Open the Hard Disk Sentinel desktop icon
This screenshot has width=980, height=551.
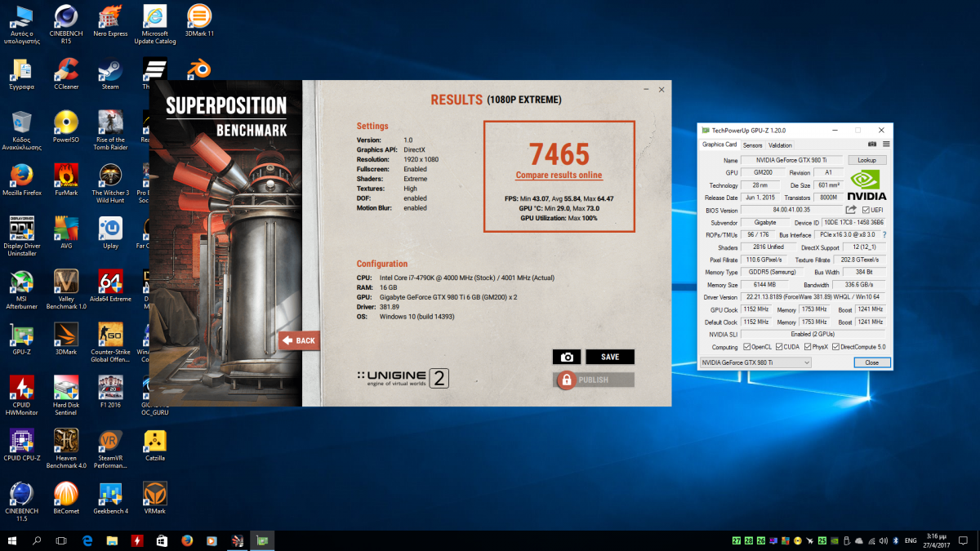click(66, 396)
